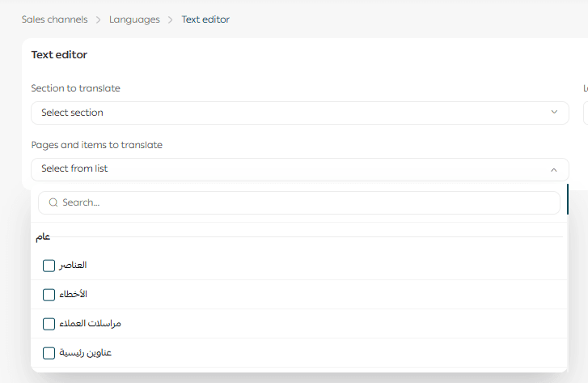This screenshot has width=588, height=383.
Task: Focus the Search input in the dropdown
Action: (x=307, y=202)
